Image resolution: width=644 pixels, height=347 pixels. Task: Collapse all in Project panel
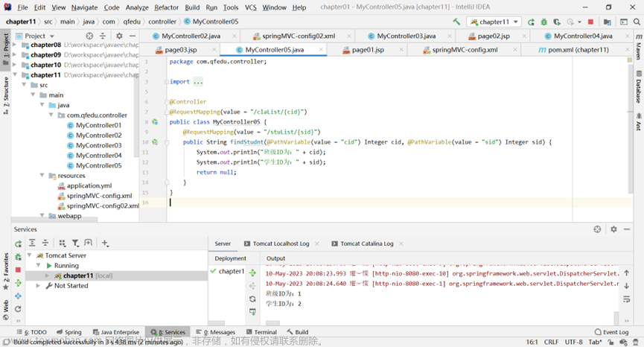tap(103, 36)
